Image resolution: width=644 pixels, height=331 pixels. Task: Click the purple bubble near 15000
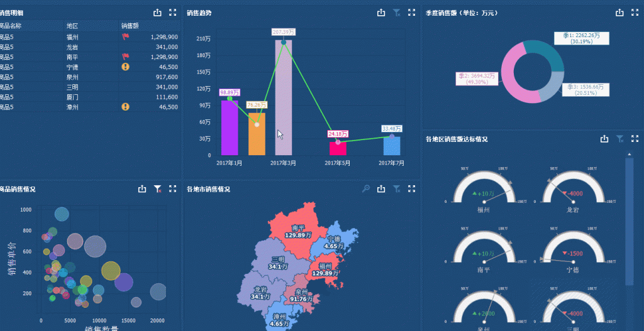point(124,282)
